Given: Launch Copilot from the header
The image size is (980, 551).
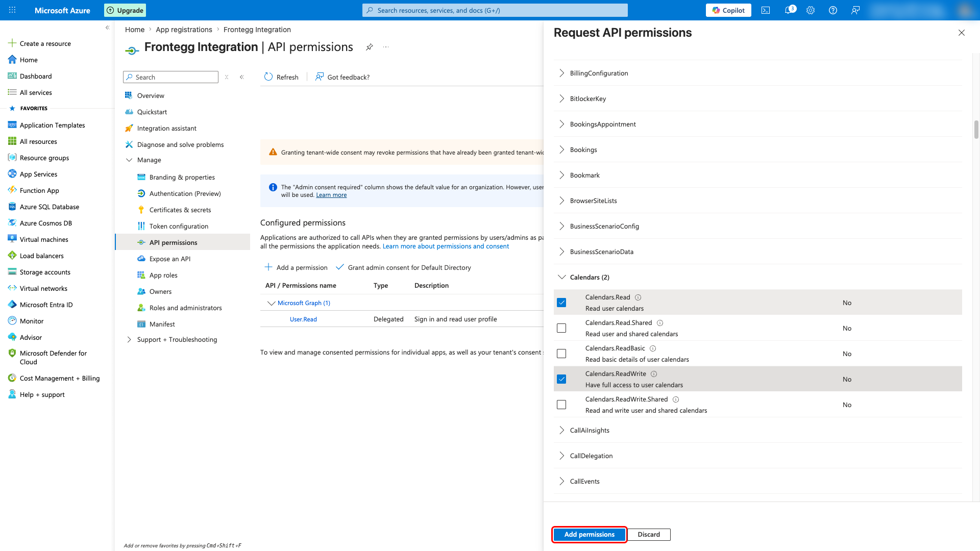Looking at the screenshot, I should tap(728, 10).
